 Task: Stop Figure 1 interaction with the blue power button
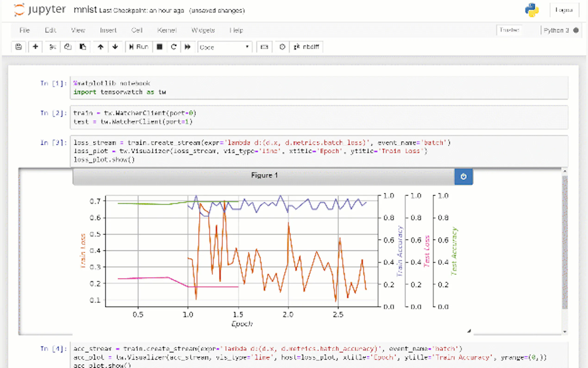[463, 176]
